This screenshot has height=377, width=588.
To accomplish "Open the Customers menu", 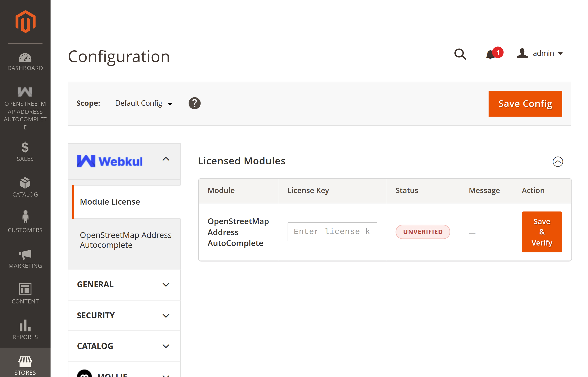I will pyautogui.click(x=25, y=222).
